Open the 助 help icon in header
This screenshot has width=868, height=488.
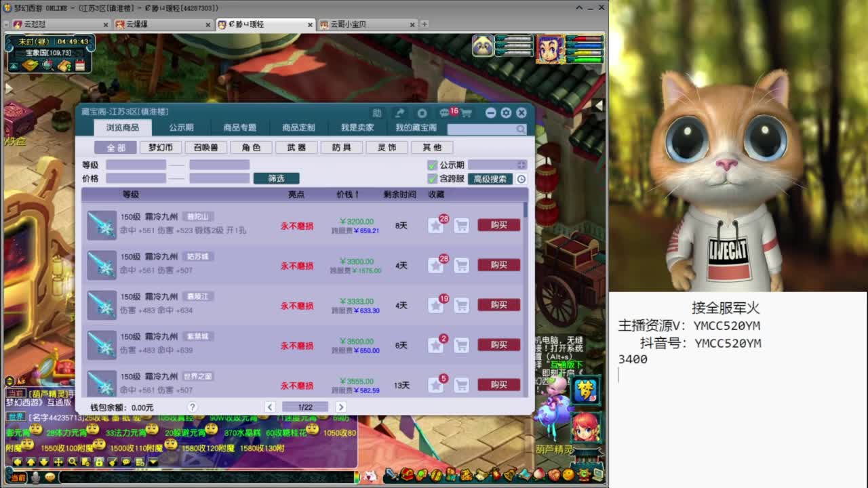(377, 113)
